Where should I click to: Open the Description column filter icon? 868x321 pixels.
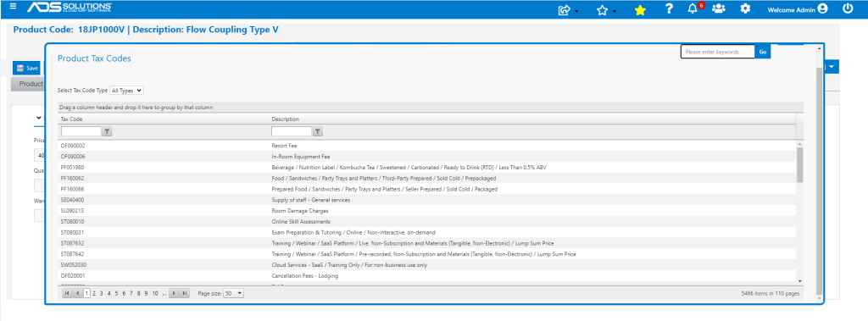pos(318,132)
